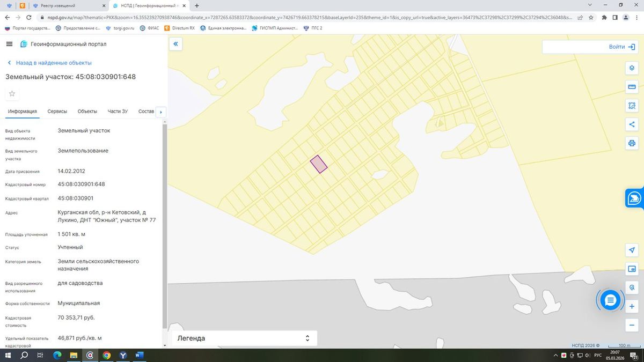Screen dimensions: 644x362
Task: Open File Explorer from the taskbar
Action: pyautogui.click(x=74, y=355)
